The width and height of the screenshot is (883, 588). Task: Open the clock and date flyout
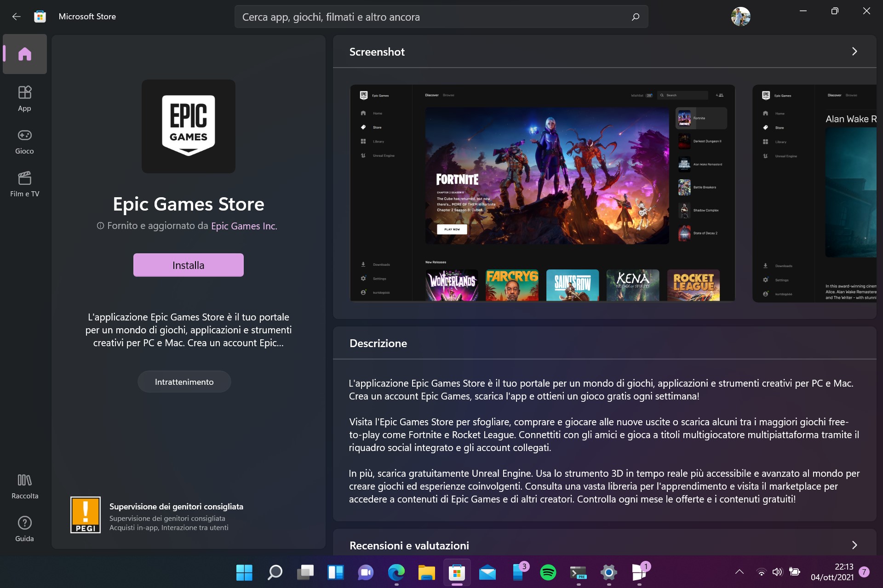[832, 572]
